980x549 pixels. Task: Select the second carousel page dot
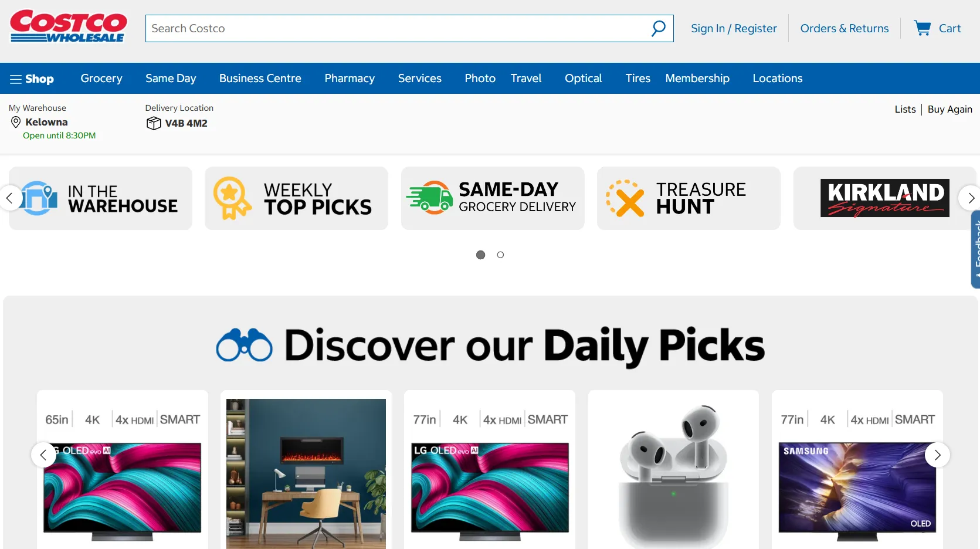coord(500,255)
